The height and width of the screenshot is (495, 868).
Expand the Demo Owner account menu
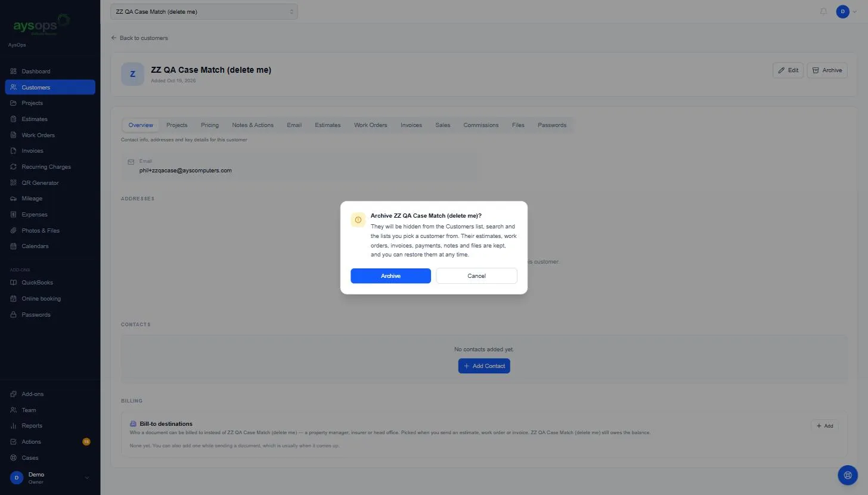click(50, 478)
